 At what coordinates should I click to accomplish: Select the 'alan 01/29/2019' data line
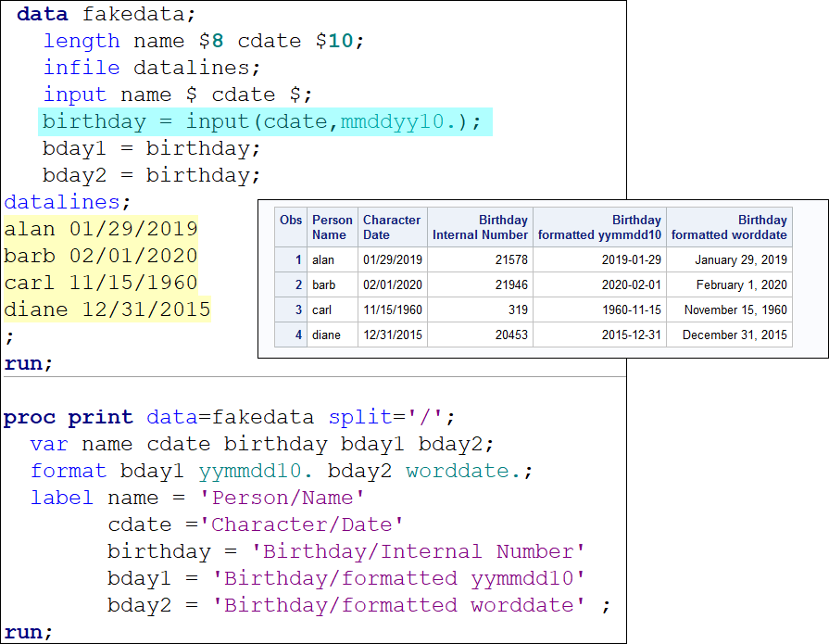click(101, 229)
